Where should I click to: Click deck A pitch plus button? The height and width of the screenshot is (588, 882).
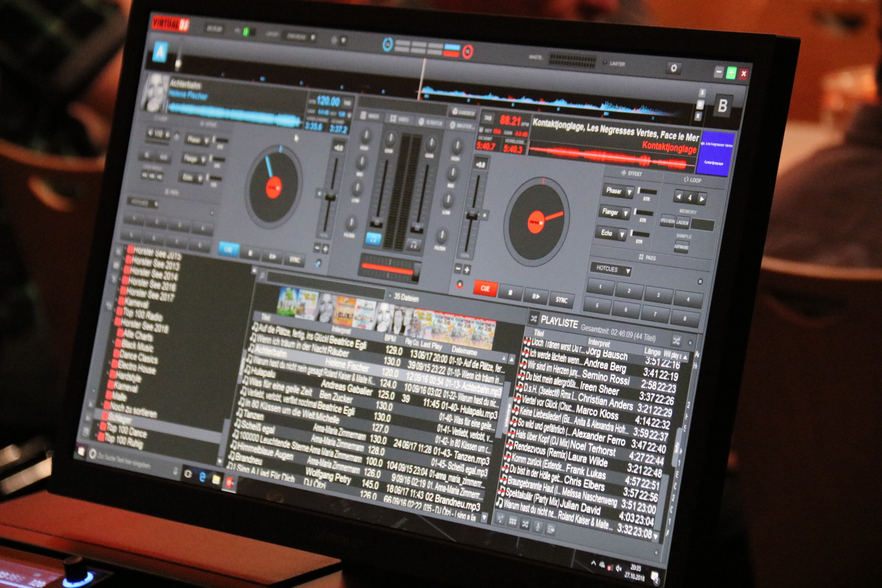pyautogui.click(x=325, y=249)
